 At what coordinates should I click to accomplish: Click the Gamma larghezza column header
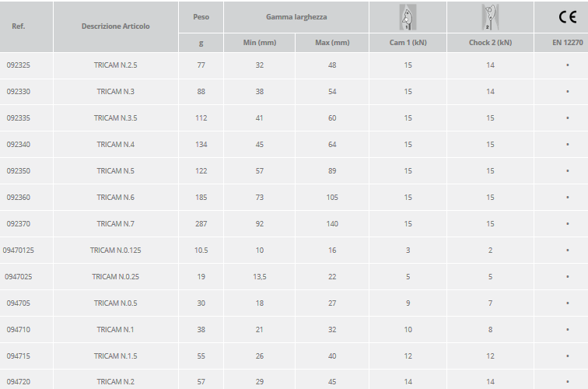pyautogui.click(x=296, y=16)
